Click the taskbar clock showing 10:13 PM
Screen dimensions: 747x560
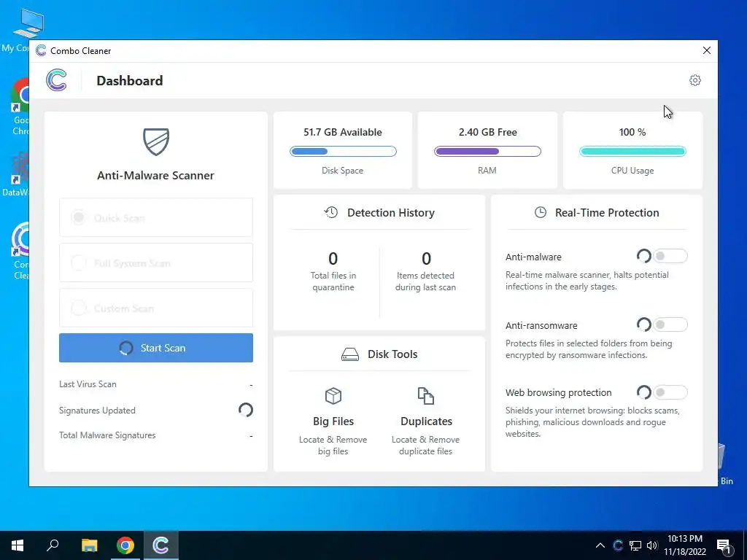684,545
